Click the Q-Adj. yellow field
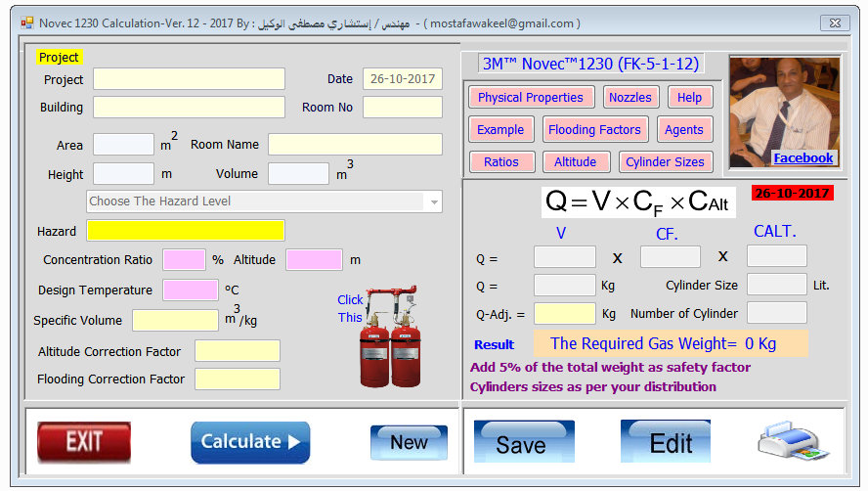Image resolution: width=868 pixels, height=491 pixels. (x=565, y=314)
